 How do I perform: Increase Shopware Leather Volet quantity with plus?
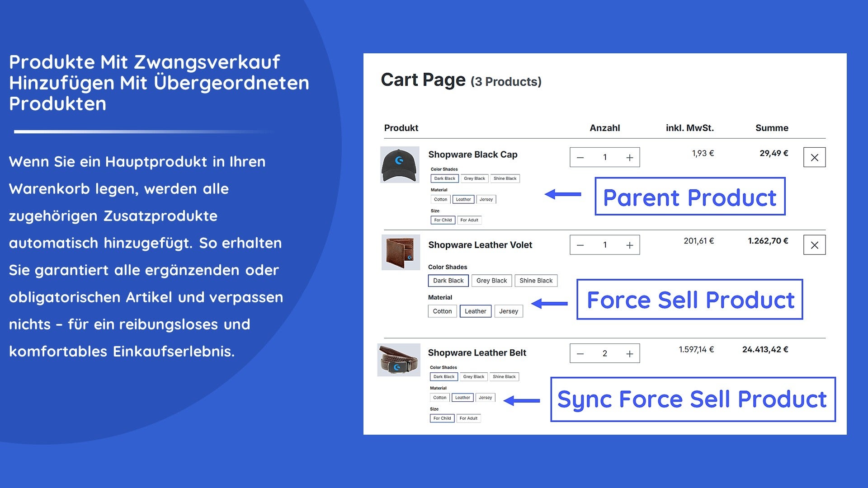629,245
